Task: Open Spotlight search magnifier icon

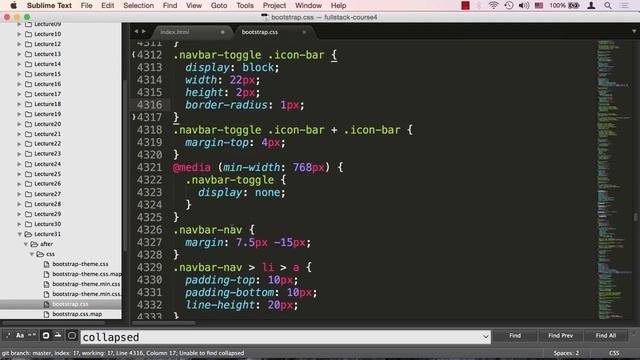Action: coord(608,5)
